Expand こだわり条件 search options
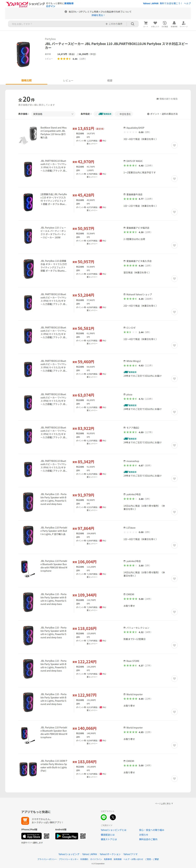This screenshot has height=868, width=196. click(x=114, y=24)
